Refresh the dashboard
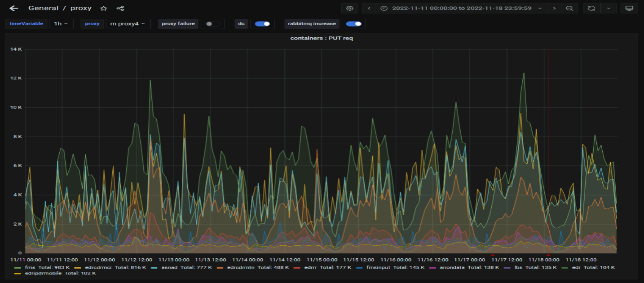Image resolution: width=644 pixels, height=283 pixels. click(591, 8)
